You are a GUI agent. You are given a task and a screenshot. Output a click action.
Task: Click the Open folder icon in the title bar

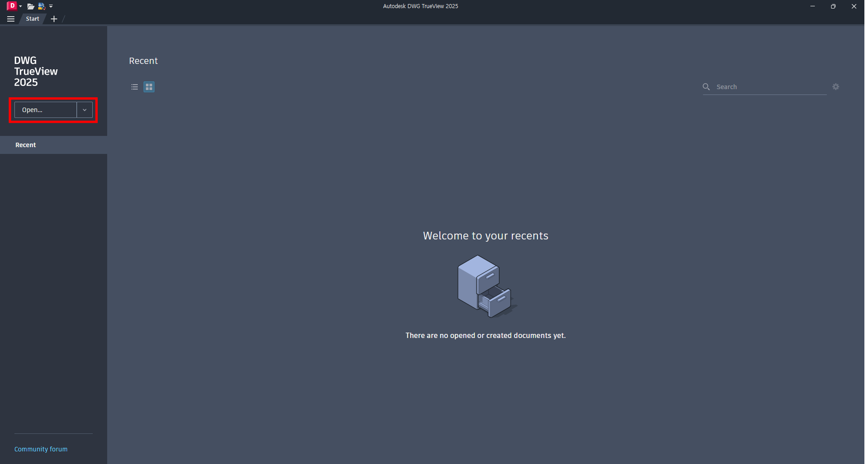pos(31,6)
